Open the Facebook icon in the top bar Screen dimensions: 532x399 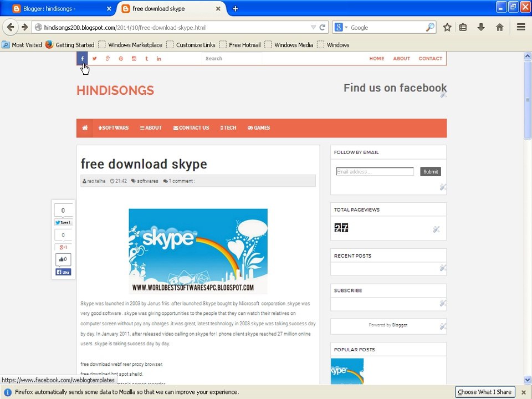[82, 58]
